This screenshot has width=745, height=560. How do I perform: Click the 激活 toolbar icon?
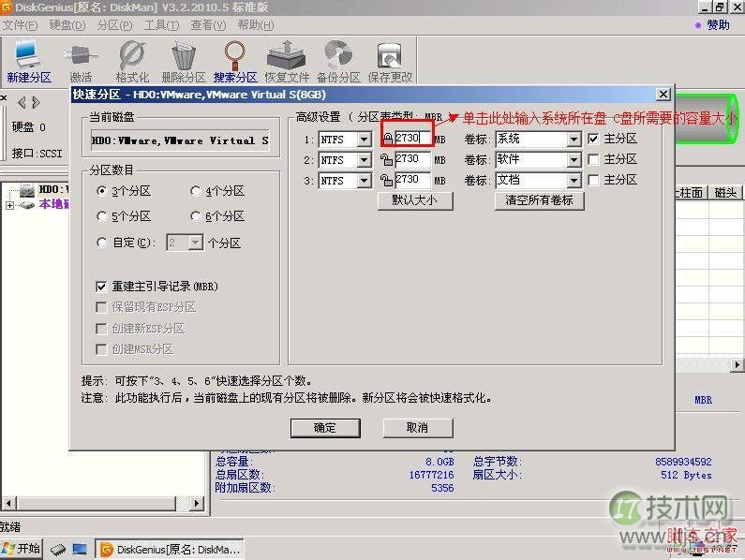81,62
